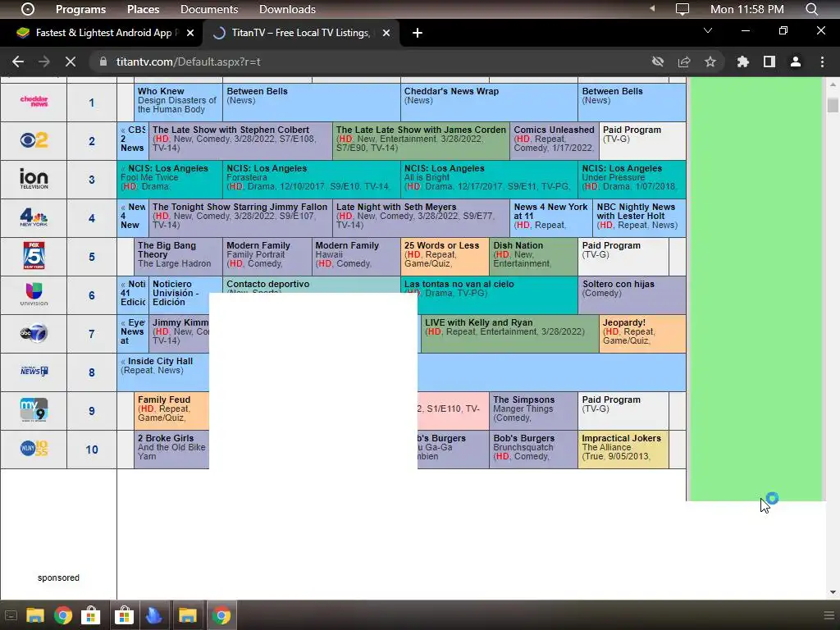Viewport: 840px width, 630px height.
Task: Open Las tontas no van al cielo listing
Action: coord(489,294)
